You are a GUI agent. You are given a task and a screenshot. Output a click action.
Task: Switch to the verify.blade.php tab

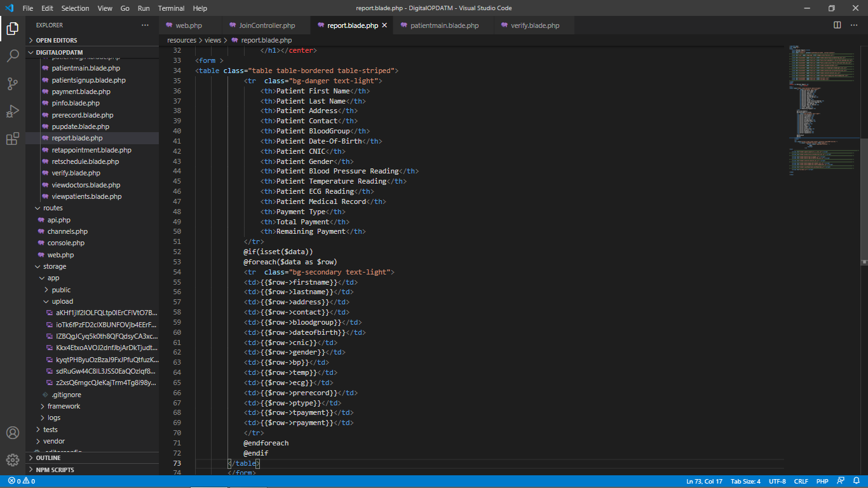pyautogui.click(x=534, y=25)
